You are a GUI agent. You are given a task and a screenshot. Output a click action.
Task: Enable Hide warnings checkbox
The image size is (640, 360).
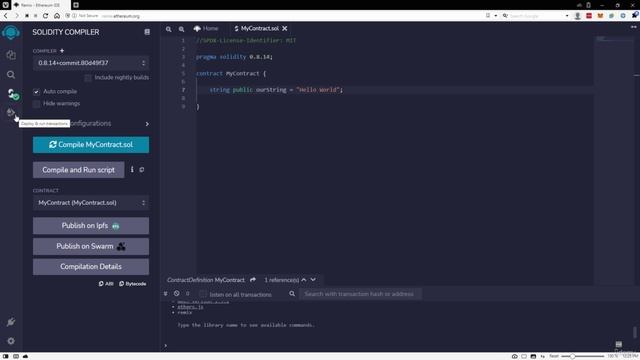tap(36, 104)
